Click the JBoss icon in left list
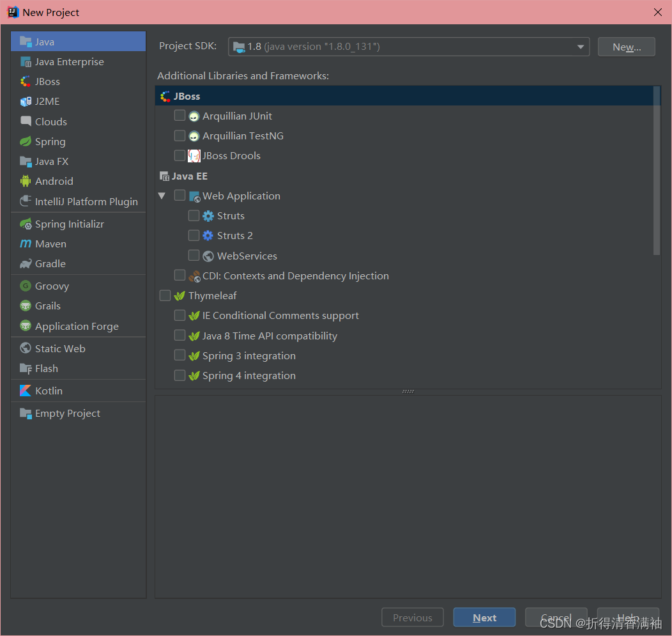The width and height of the screenshot is (672, 636). (x=26, y=81)
